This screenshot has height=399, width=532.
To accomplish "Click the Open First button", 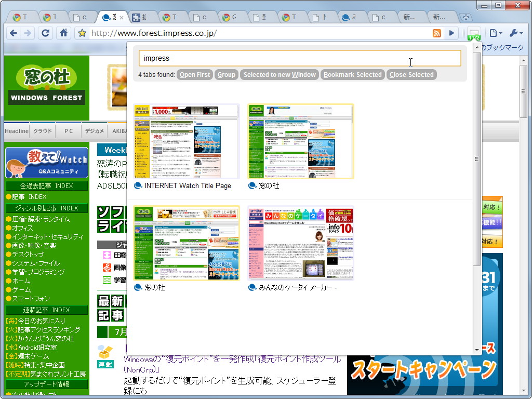I will (x=194, y=74).
